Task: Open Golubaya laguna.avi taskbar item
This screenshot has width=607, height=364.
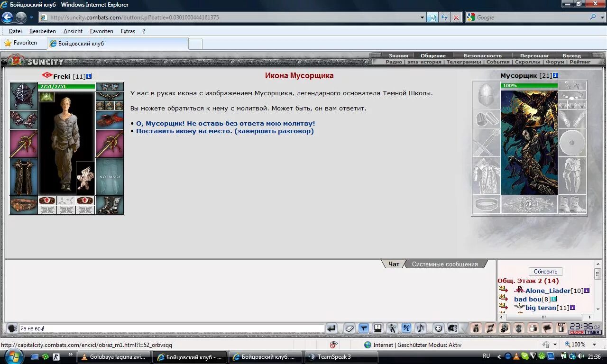Action: pos(114,357)
